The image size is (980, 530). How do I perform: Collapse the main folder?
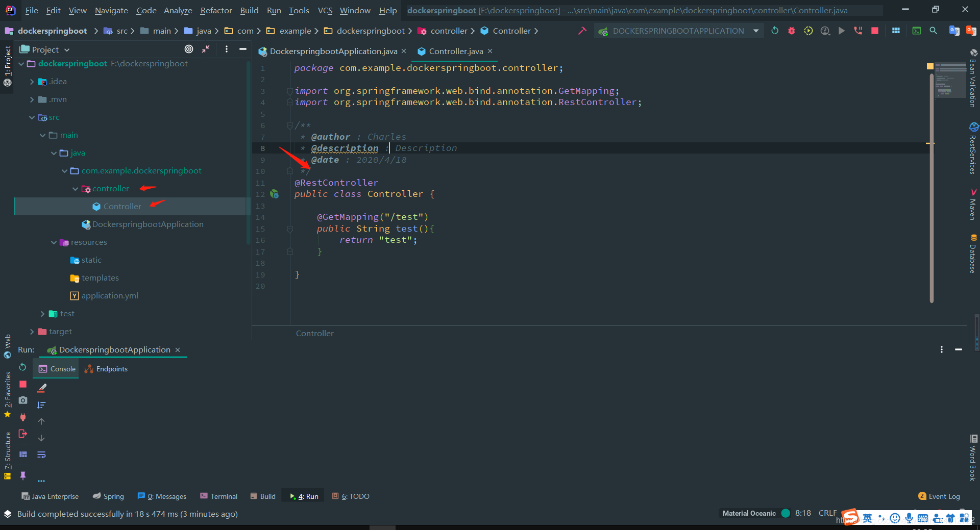pos(43,135)
